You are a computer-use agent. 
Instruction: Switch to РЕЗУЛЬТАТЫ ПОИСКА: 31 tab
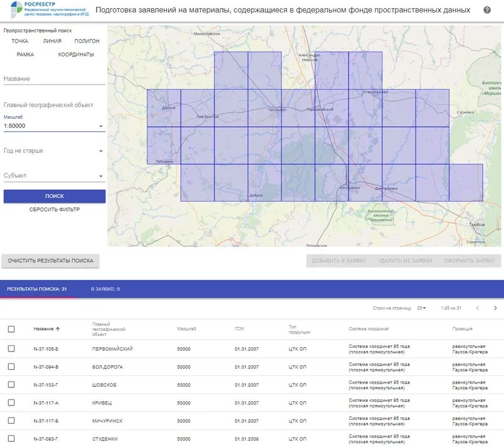point(37,289)
